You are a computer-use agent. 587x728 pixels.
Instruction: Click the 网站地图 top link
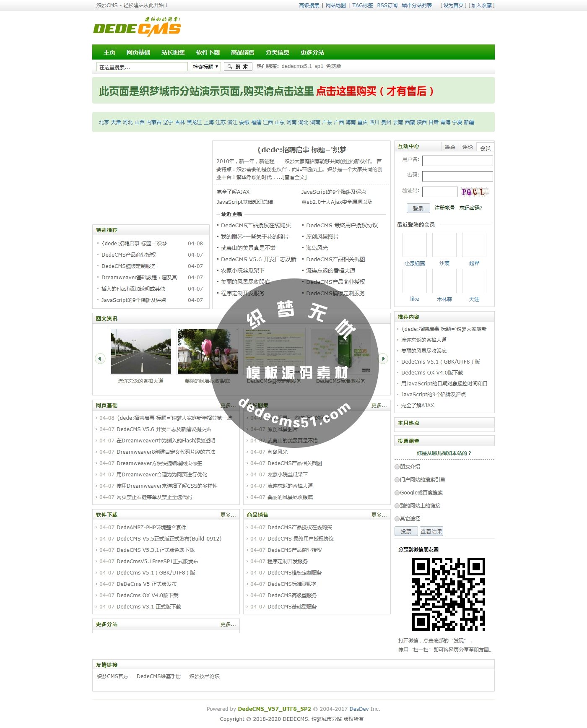pyautogui.click(x=336, y=5)
